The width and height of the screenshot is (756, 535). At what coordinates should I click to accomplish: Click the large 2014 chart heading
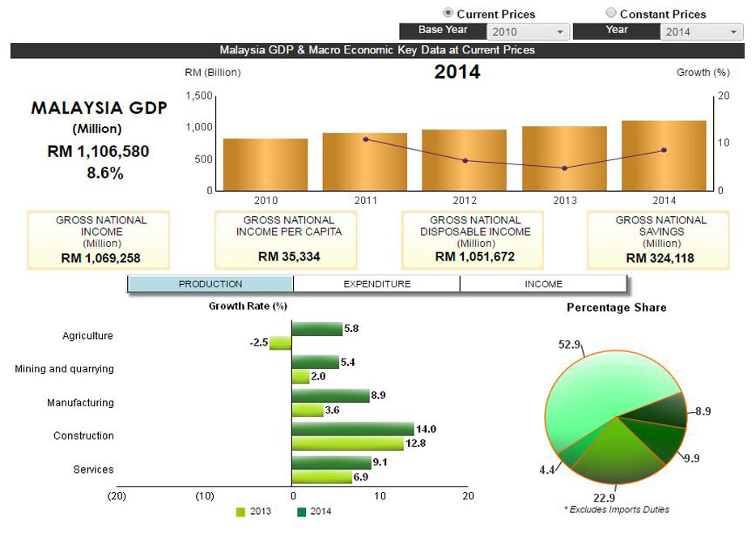tap(457, 72)
